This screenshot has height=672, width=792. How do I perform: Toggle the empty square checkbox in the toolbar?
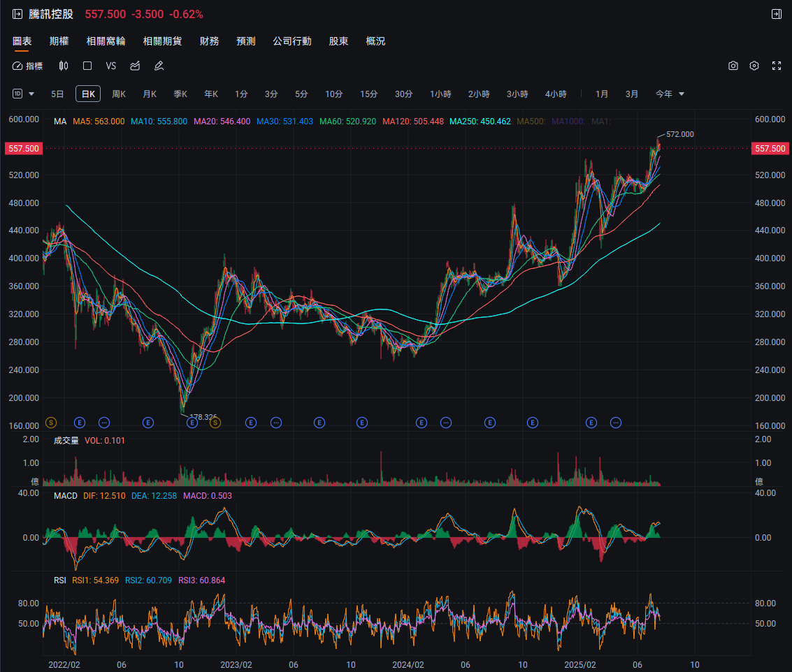(x=87, y=66)
